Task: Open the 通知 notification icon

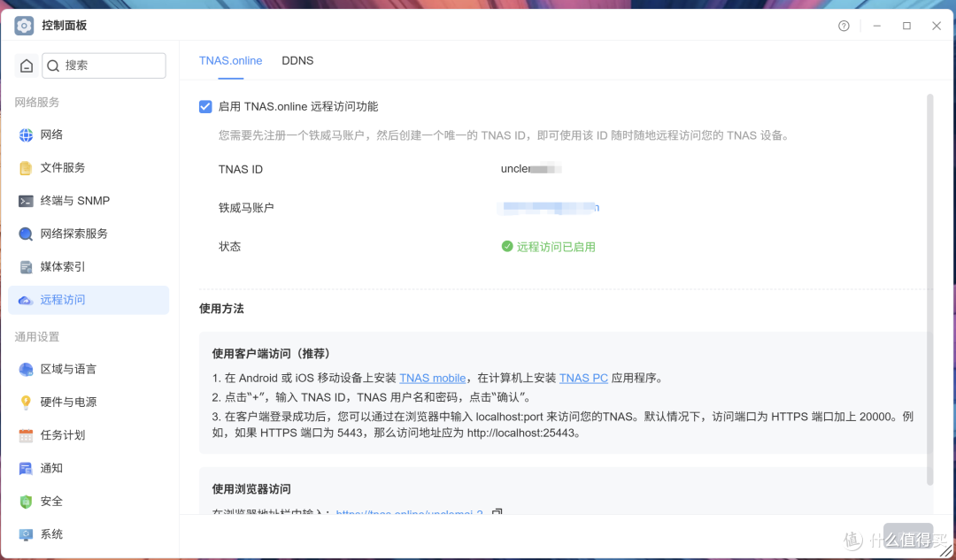Action: pyautogui.click(x=26, y=469)
